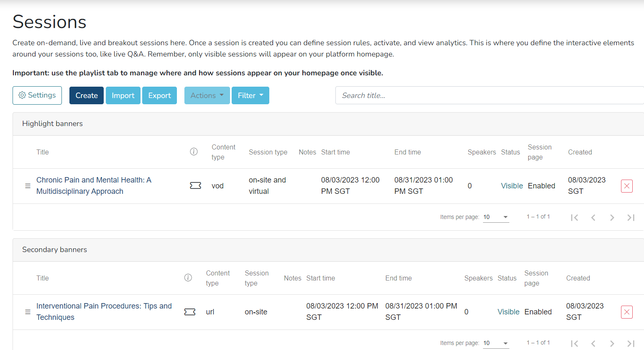This screenshot has height=350, width=644.
Task: Toggle Visible status of Chronic Pain session
Action: pyautogui.click(x=511, y=186)
